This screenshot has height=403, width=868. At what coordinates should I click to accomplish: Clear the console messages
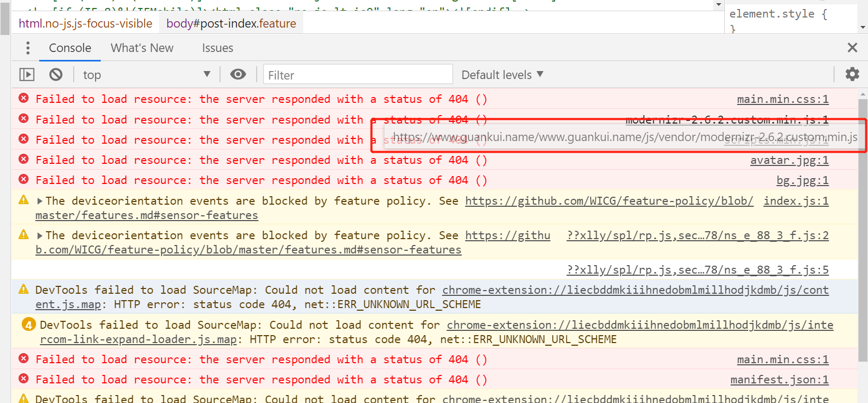[x=56, y=75]
